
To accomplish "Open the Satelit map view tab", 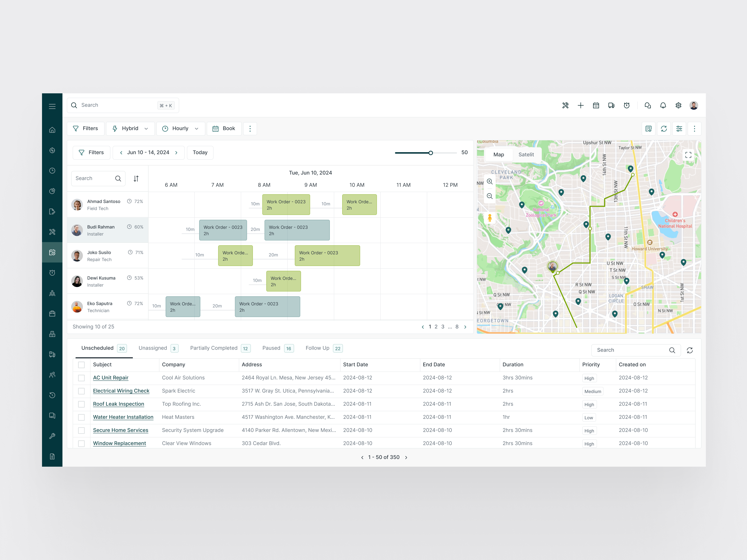I will tap(526, 154).
